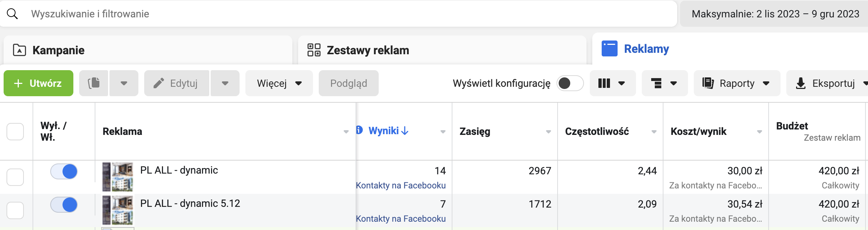Open dropdown arrow beside Edytuj
Image resolution: width=868 pixels, height=230 pixels.
point(225,83)
